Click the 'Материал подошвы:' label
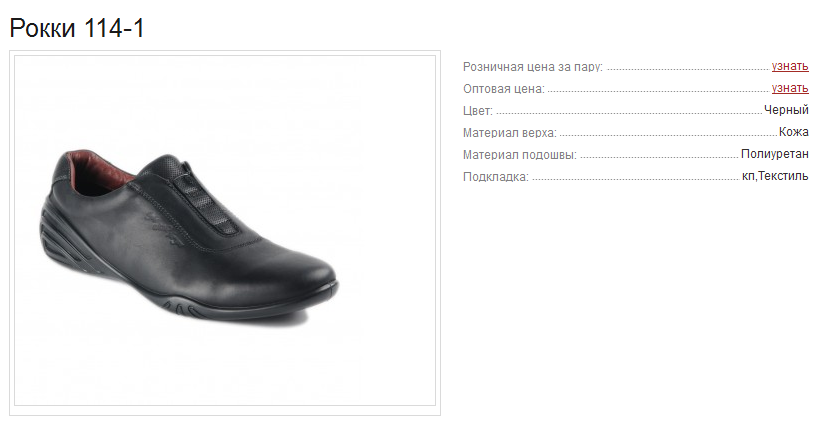Image resolution: width=825 pixels, height=424 pixels. pyautogui.click(x=520, y=155)
